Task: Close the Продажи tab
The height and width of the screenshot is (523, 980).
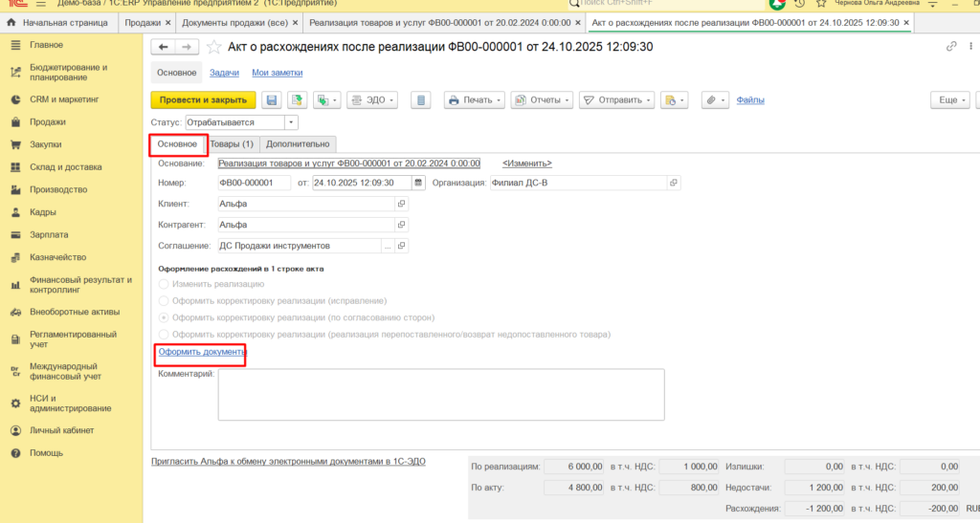Action: pyautogui.click(x=167, y=22)
